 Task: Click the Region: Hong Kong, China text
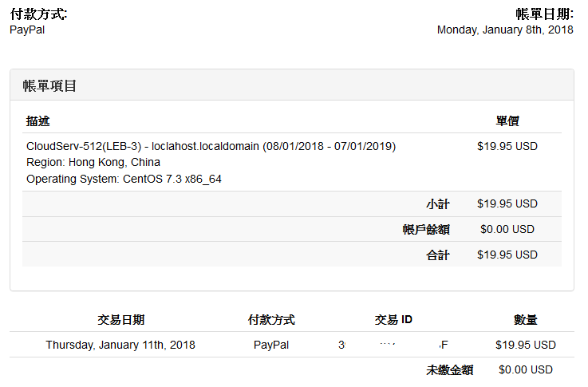(x=93, y=163)
